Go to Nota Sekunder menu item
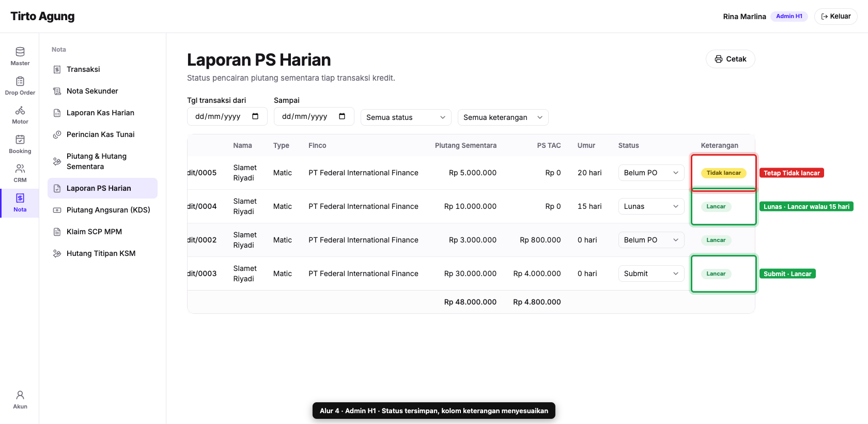This screenshot has height=424, width=868. coord(102,91)
